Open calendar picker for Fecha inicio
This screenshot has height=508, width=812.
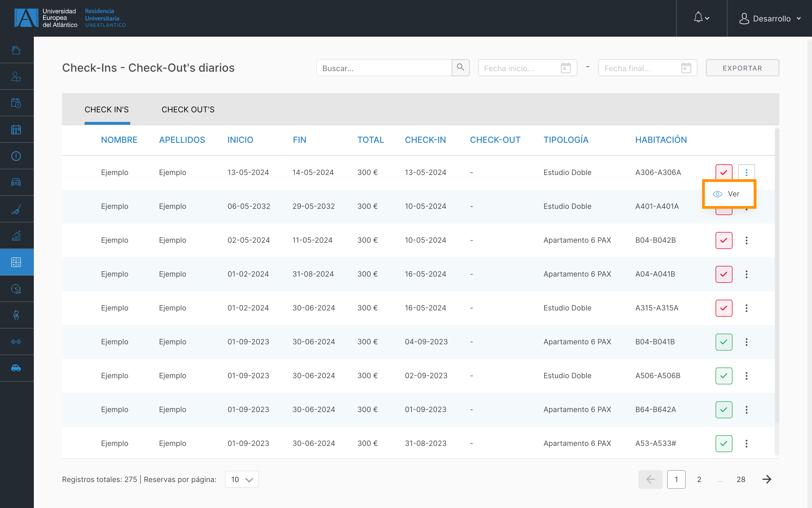(566, 68)
